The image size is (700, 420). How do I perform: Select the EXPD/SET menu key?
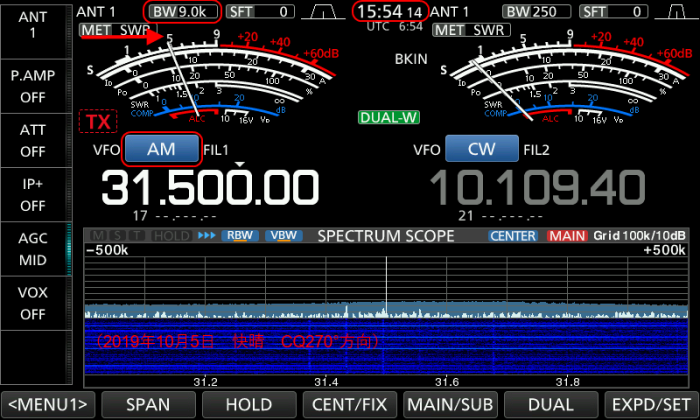click(651, 405)
